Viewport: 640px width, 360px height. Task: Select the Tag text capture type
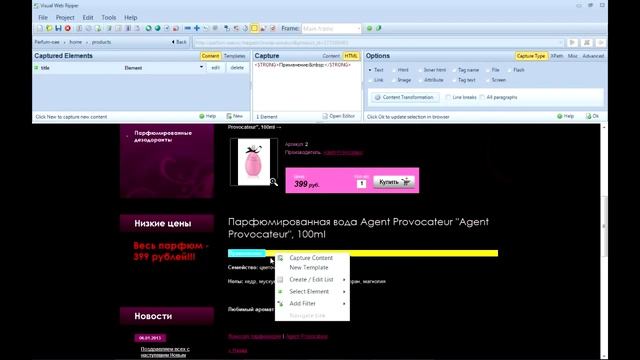click(454, 80)
